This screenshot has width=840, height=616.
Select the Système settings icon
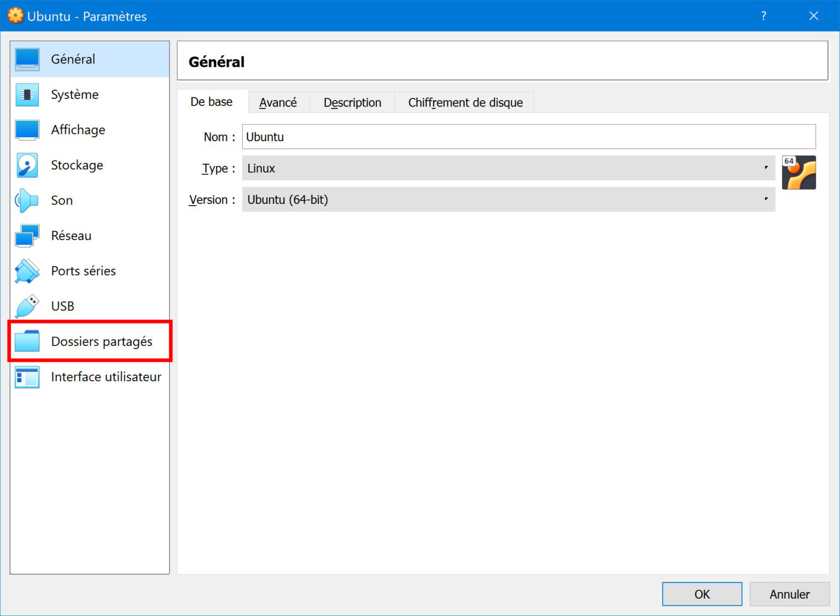(x=26, y=94)
